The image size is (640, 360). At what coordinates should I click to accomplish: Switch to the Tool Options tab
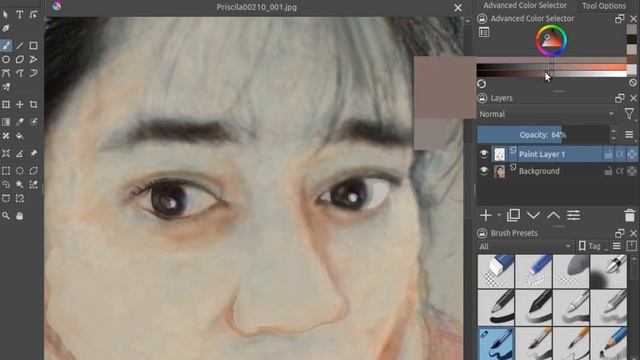pos(604,6)
